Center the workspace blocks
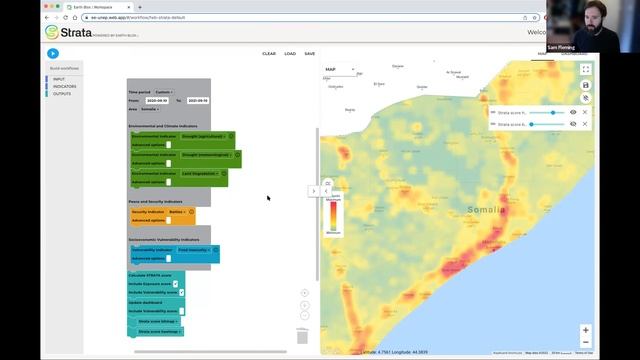The height and width of the screenshot is (360, 640). pyautogui.click(x=304, y=293)
